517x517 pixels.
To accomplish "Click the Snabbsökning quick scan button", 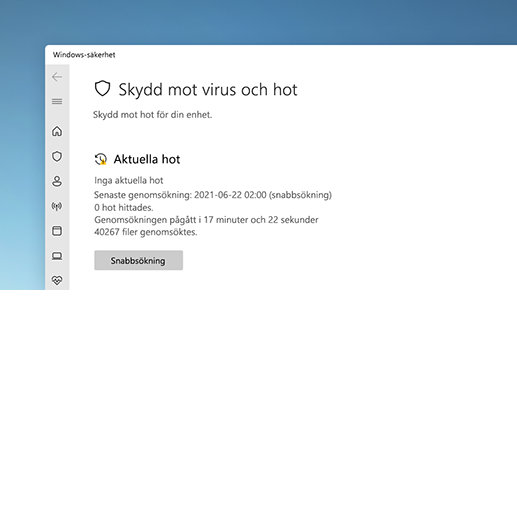I will [x=138, y=260].
